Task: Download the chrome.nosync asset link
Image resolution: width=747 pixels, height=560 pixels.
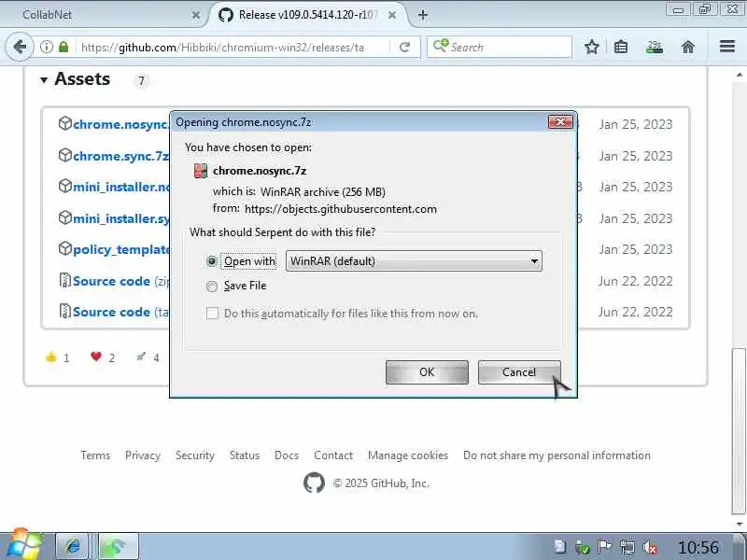Action: click(x=121, y=124)
